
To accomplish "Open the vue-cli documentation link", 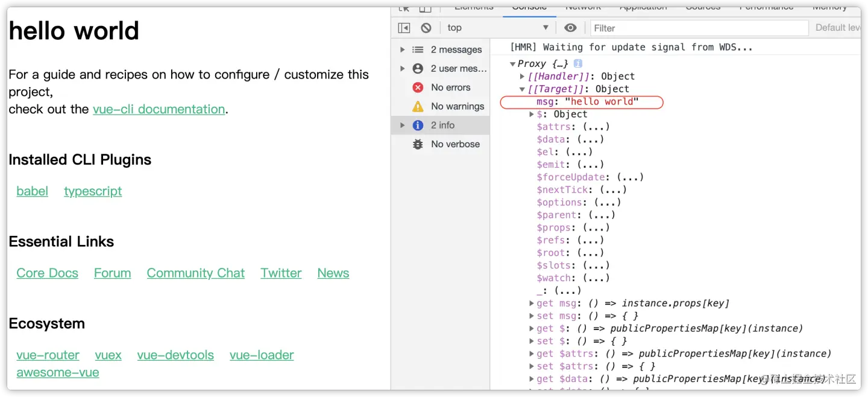I will click(159, 109).
